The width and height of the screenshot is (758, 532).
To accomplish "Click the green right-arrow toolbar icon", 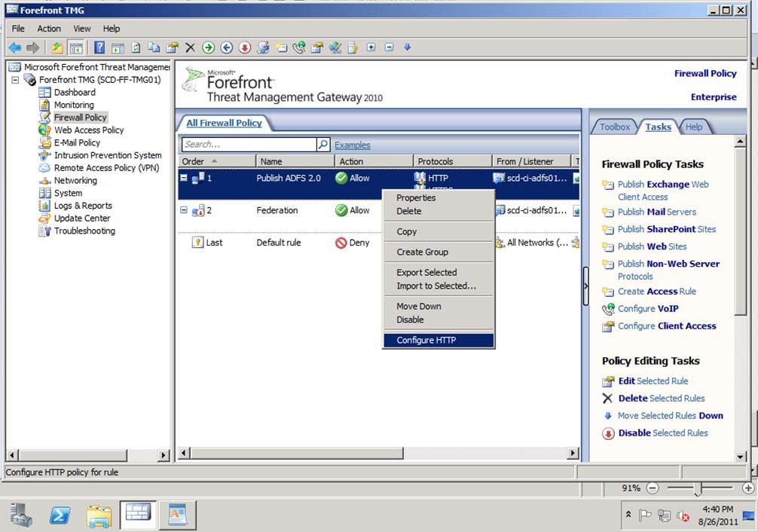I will (209, 47).
